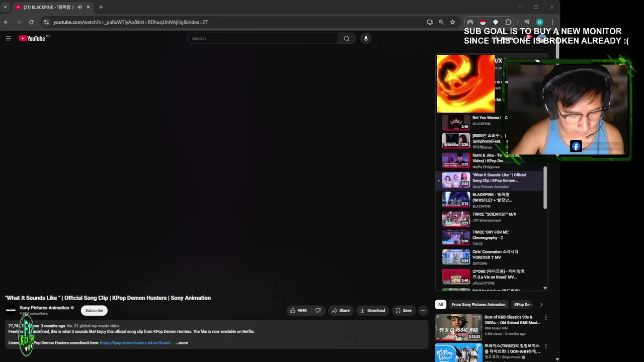The image size is (644, 362).
Task: Click the install app icon in address bar
Action: pyautogui.click(x=430, y=22)
